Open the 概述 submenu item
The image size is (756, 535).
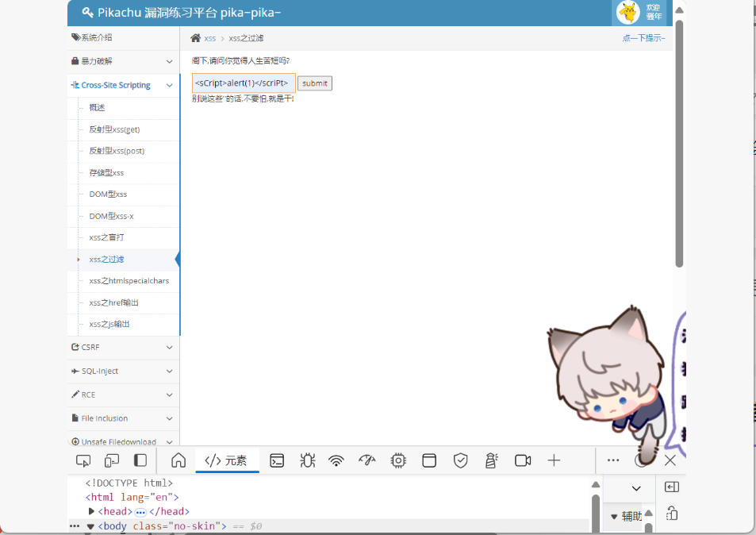click(x=97, y=108)
